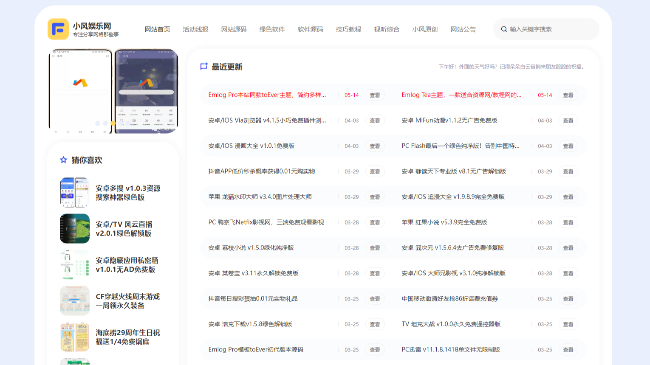650x365 pixels.
Task: Click 查看 beside the PC Flash post
Action: [568, 146]
